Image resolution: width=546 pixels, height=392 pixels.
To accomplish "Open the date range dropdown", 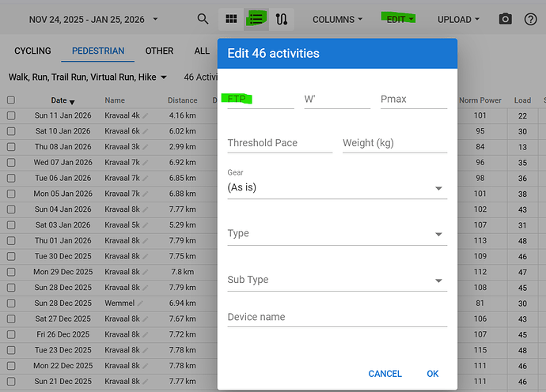I will [x=93, y=20].
